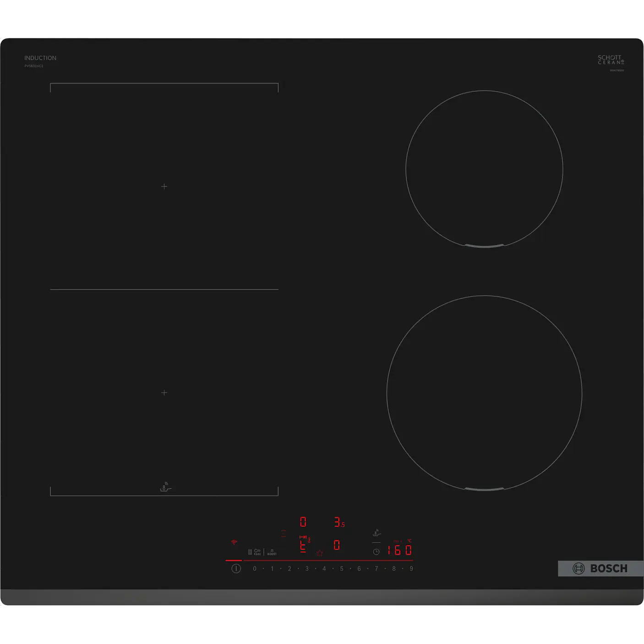Image resolution: width=644 pixels, height=644 pixels.
Task: Tap the 160 temperature readout
Action: tap(399, 550)
